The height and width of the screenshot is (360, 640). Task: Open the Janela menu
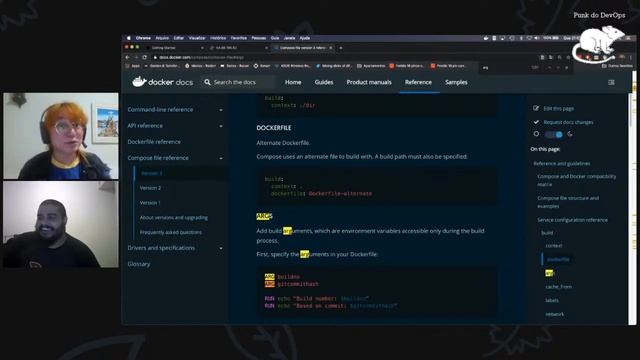pos(289,38)
